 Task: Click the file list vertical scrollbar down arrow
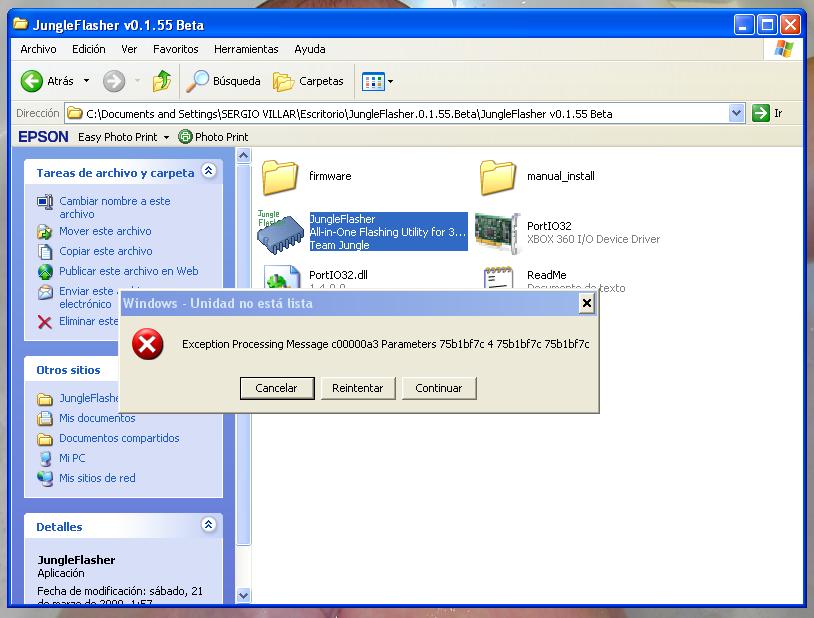point(243,596)
